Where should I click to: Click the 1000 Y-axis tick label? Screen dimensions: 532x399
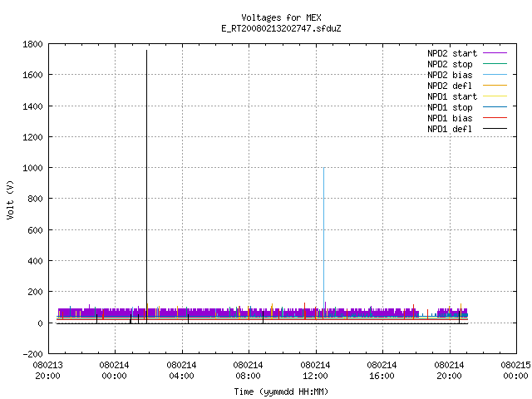[32, 168]
